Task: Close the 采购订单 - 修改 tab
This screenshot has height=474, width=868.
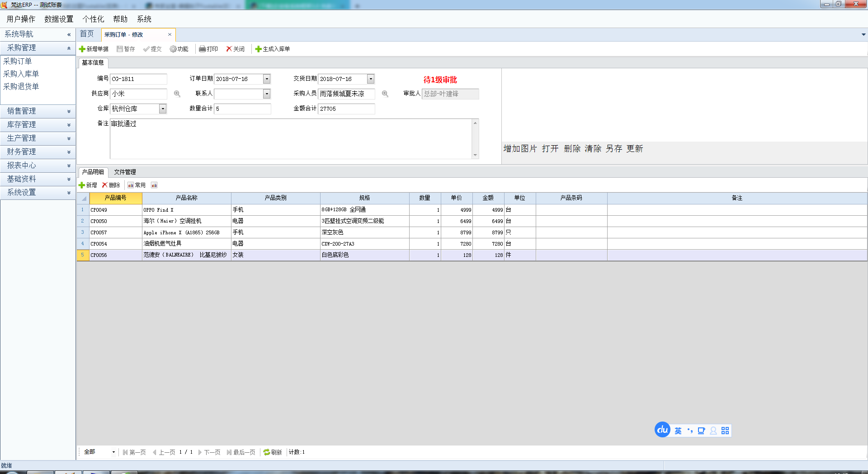Action: [170, 34]
